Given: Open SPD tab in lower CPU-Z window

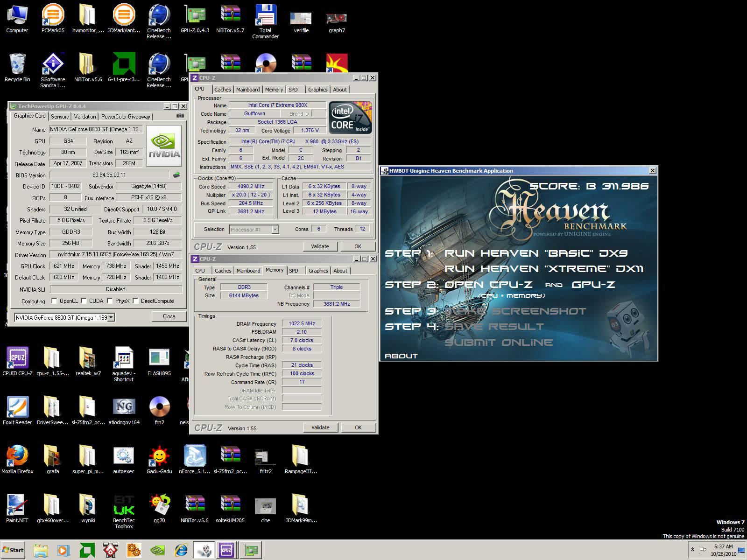Looking at the screenshot, I should (x=294, y=271).
